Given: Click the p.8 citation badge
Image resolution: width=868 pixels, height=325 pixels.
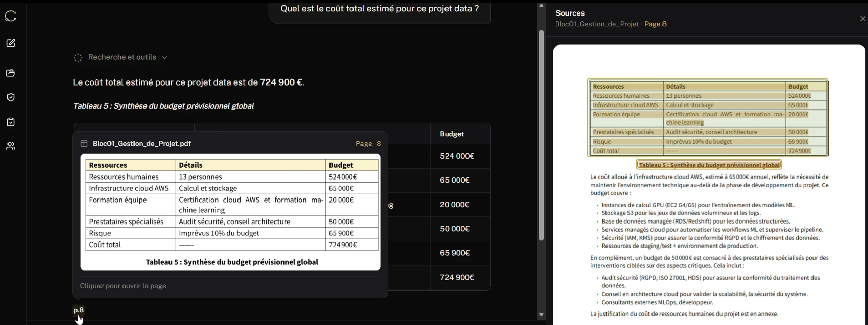Looking at the screenshot, I should [79, 310].
